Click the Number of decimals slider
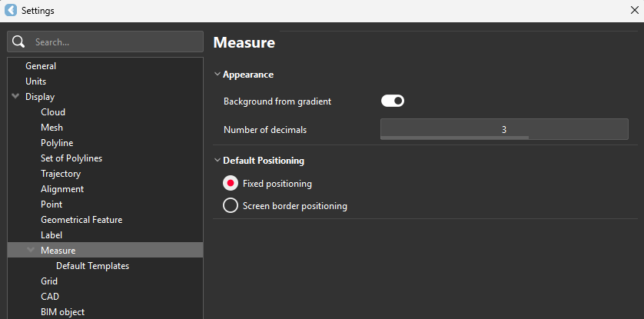 pos(504,129)
